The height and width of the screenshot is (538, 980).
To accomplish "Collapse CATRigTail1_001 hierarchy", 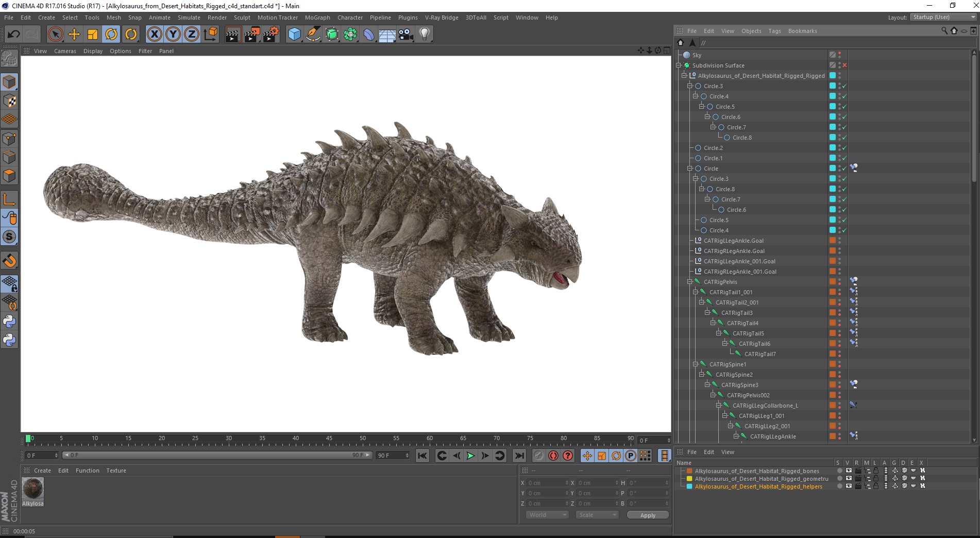I will (696, 292).
